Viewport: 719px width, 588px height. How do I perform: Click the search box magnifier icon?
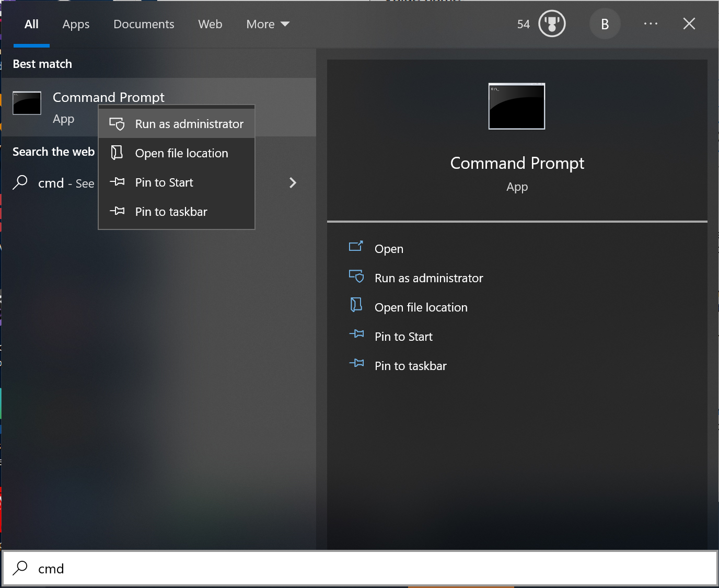click(20, 568)
